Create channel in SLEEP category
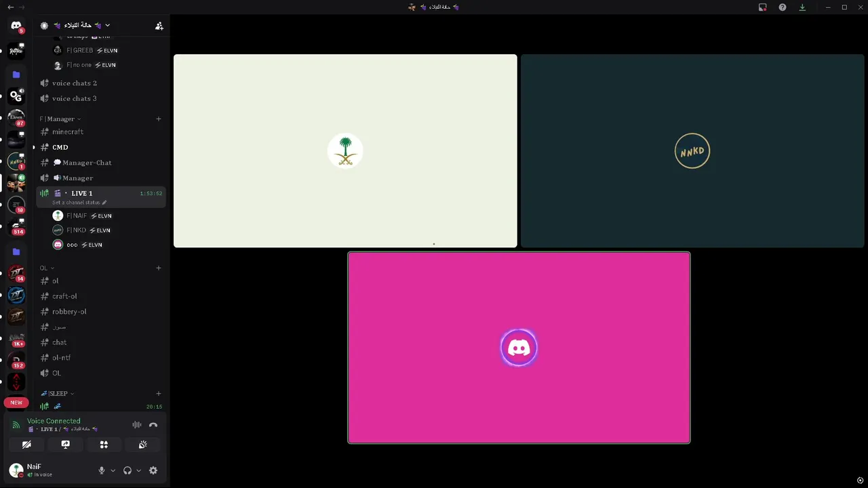 tap(159, 393)
